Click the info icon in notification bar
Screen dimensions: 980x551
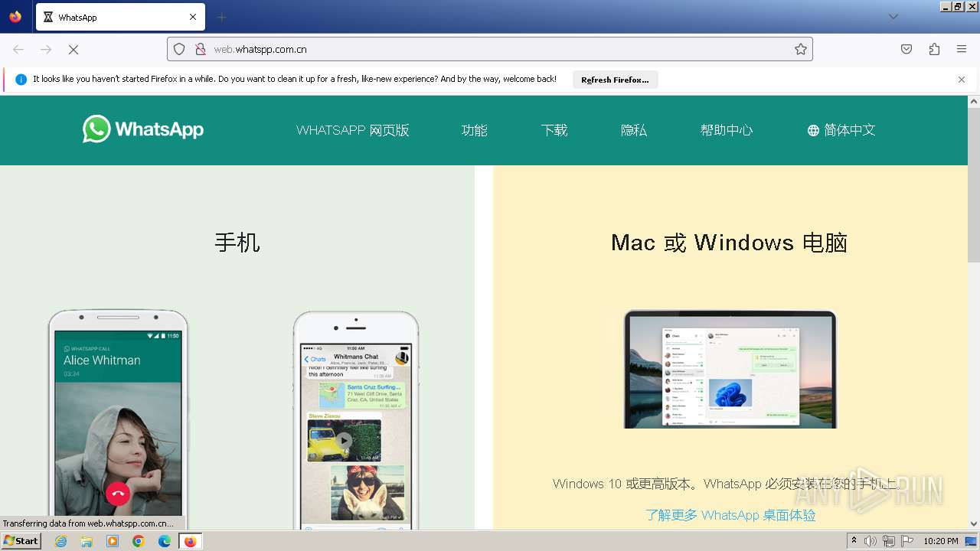21,80
